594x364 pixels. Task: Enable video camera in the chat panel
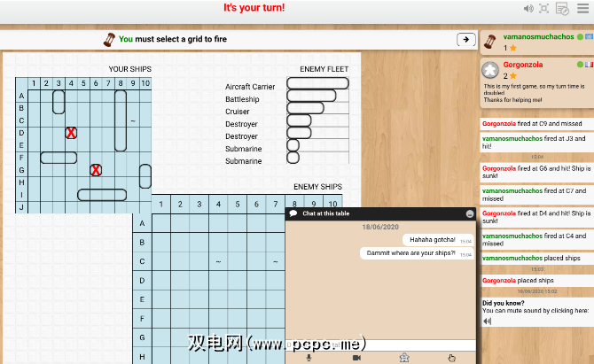click(356, 358)
